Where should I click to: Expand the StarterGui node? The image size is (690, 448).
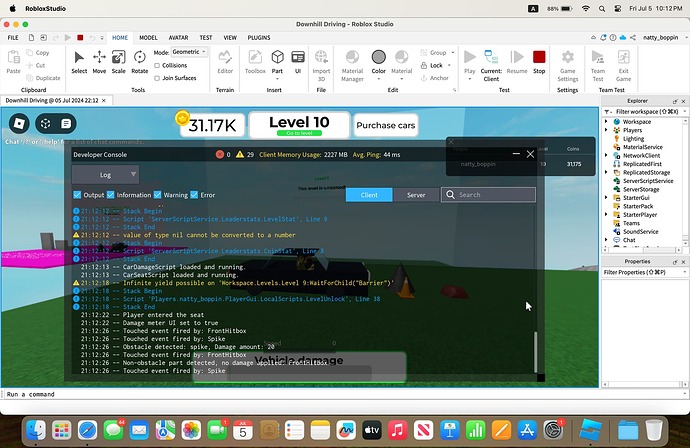pyautogui.click(x=606, y=198)
